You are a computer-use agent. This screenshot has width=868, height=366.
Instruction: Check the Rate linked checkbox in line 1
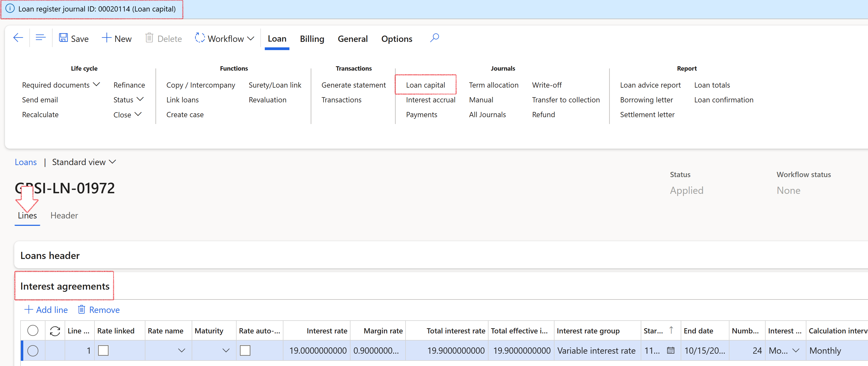click(x=103, y=350)
